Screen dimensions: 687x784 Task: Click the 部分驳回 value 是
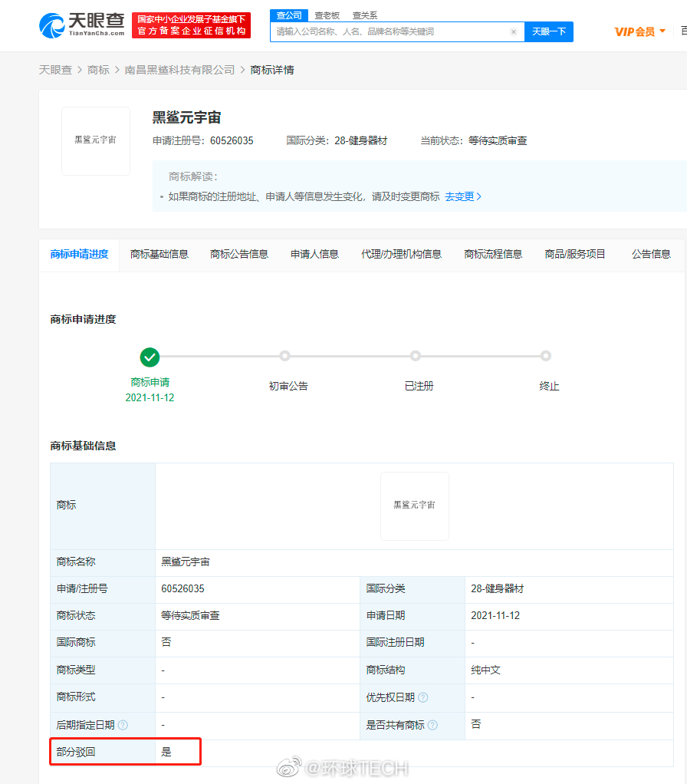click(166, 752)
